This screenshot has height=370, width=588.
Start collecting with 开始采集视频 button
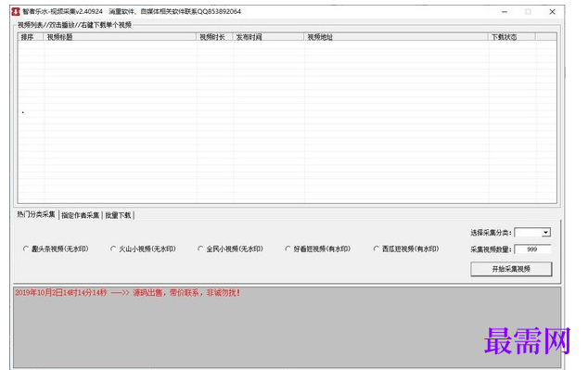point(511,269)
